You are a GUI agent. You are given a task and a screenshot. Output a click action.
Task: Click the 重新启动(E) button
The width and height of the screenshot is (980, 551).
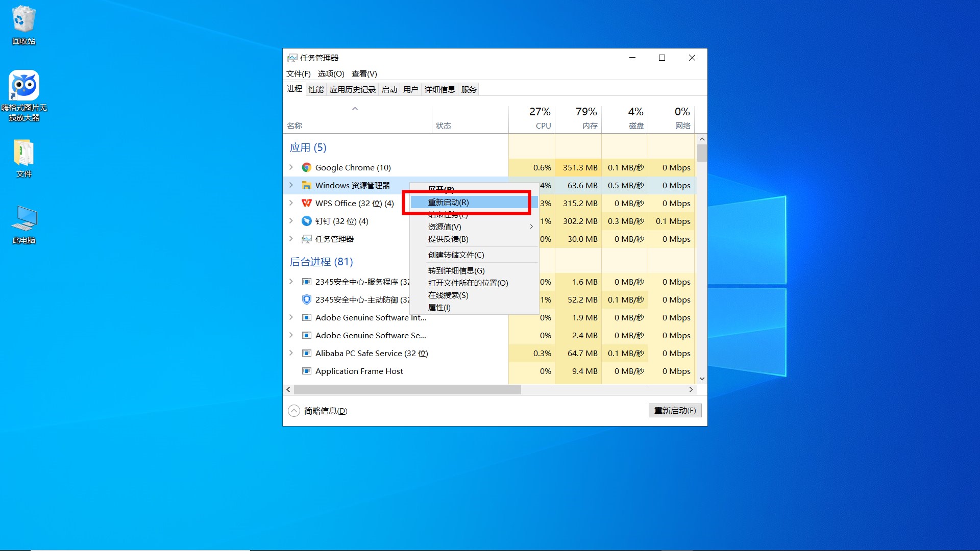click(x=675, y=411)
